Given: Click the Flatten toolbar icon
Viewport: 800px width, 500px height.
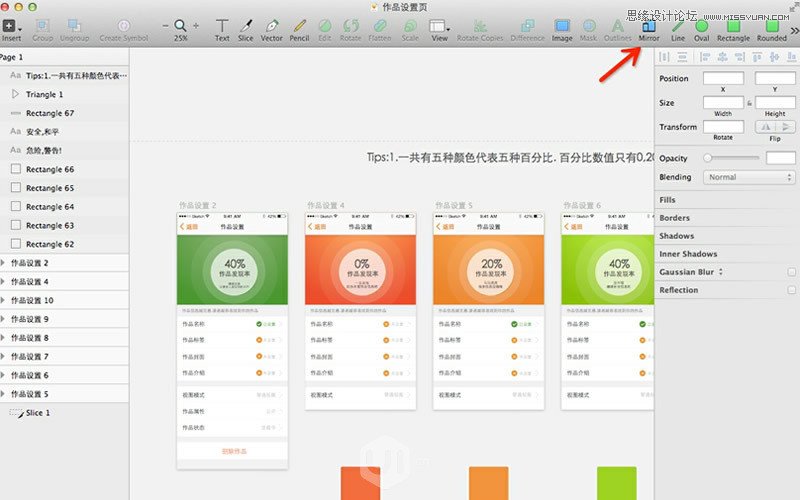Looking at the screenshot, I should tap(380, 26).
